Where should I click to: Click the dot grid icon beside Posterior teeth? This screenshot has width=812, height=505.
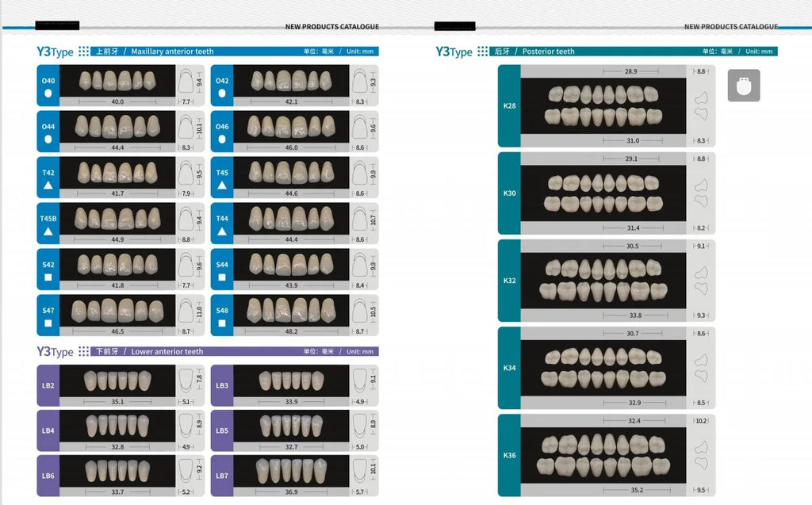point(483,52)
